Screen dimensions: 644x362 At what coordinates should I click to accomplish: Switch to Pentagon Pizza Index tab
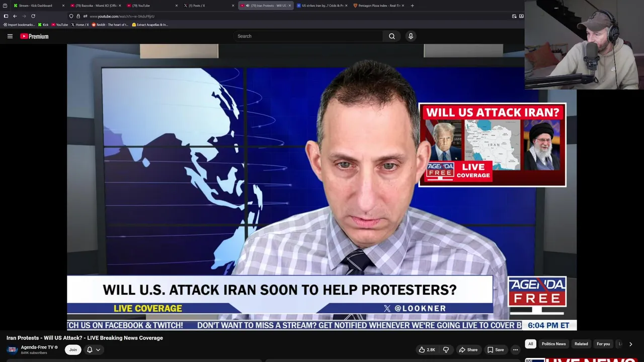tap(379, 6)
